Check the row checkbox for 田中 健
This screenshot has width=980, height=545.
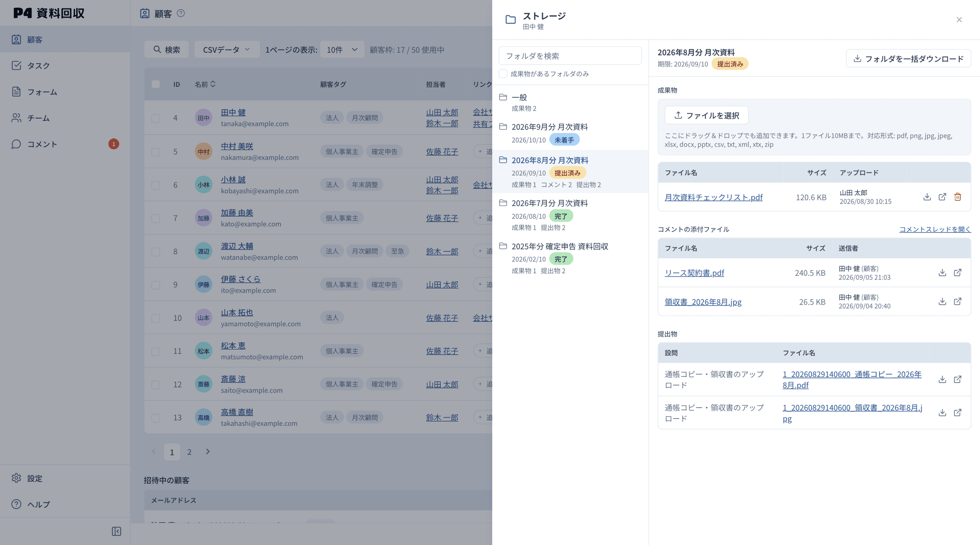156,118
